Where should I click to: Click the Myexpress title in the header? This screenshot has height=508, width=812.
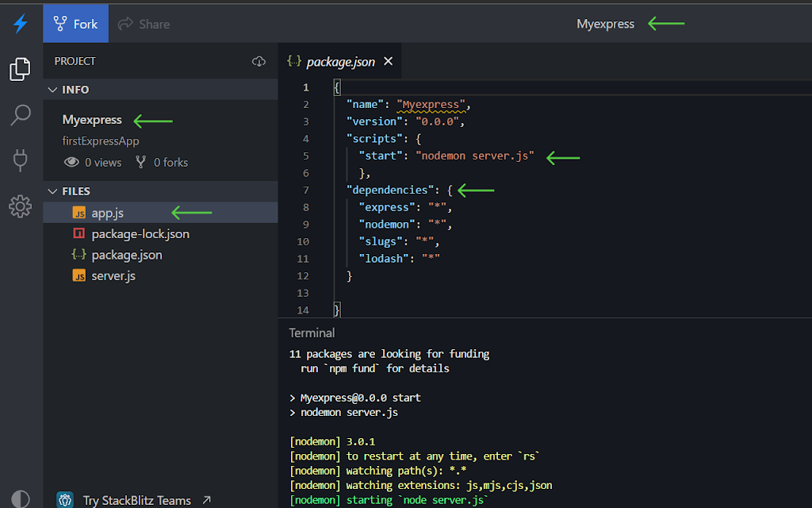point(605,24)
